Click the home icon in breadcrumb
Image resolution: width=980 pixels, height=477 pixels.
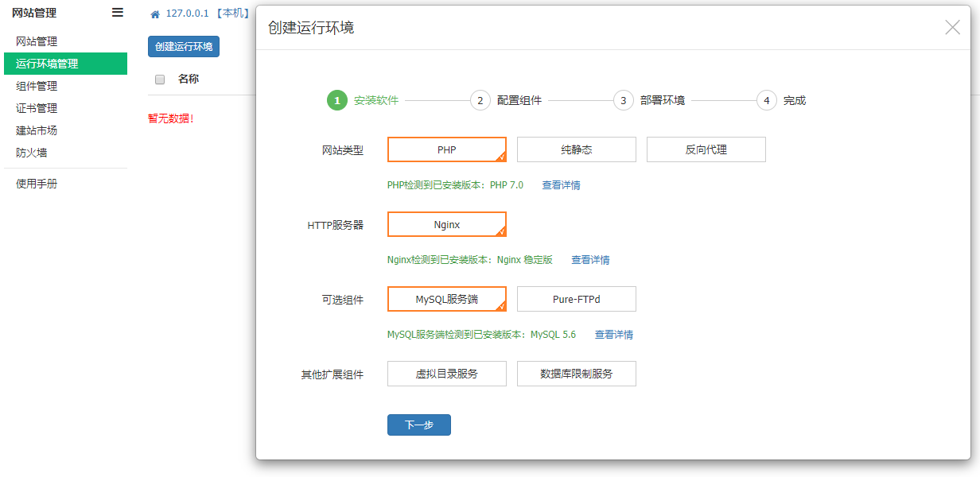click(x=155, y=14)
